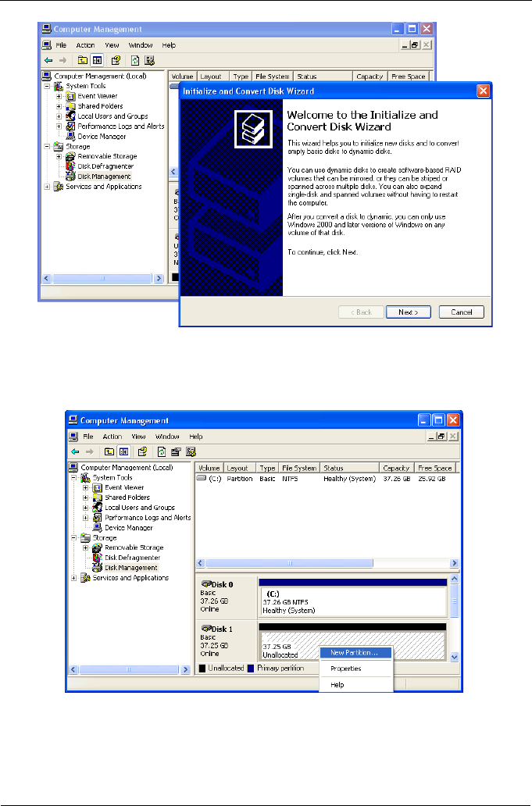Expand Event Viewer in the lower window tree

coord(86,487)
